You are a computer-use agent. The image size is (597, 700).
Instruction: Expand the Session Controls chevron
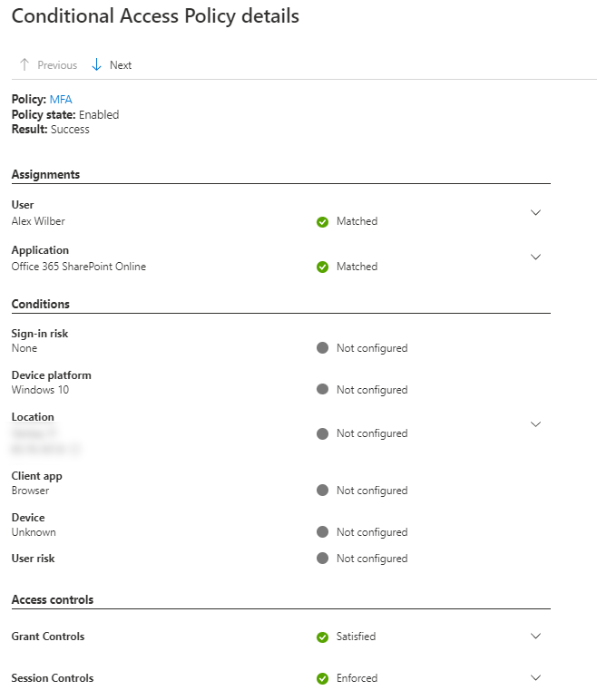pos(535,677)
